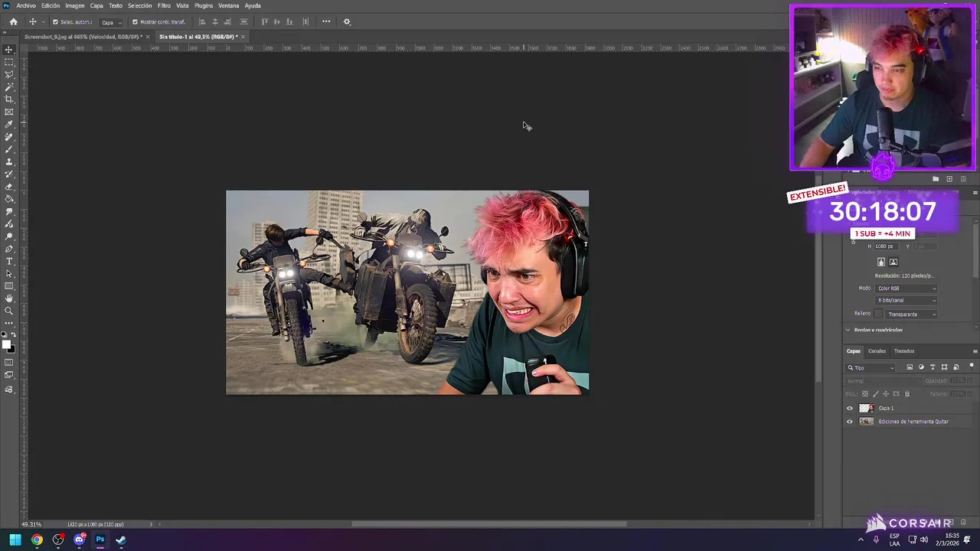Hide the Capa 1 layer

(x=849, y=408)
